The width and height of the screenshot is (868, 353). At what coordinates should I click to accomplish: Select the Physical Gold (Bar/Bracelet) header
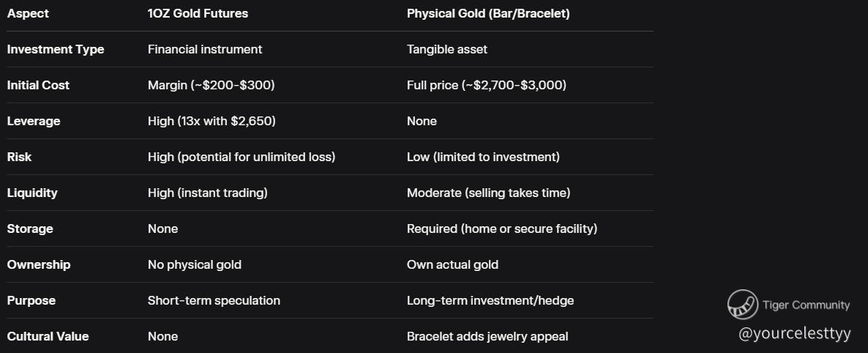point(487,13)
